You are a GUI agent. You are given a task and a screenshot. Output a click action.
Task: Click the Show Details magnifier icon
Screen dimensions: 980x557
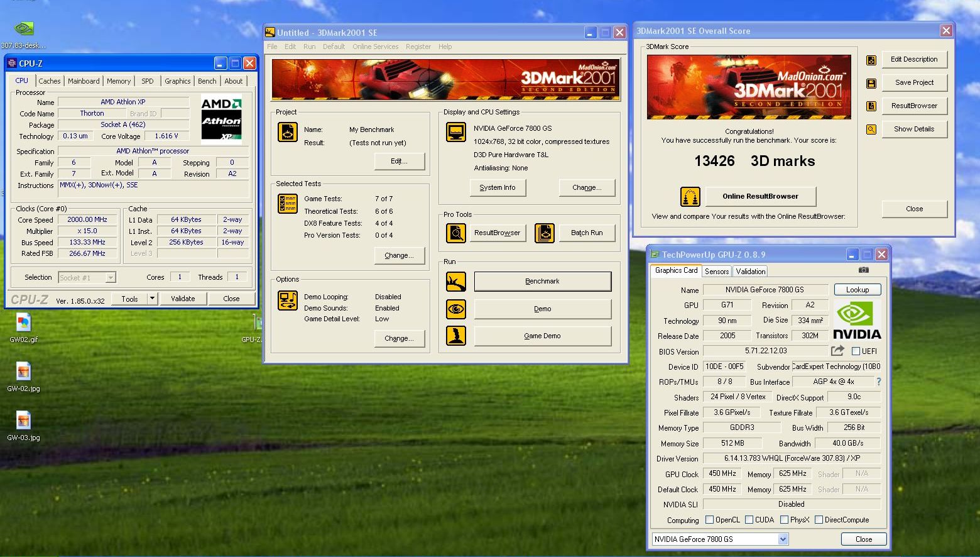point(871,130)
